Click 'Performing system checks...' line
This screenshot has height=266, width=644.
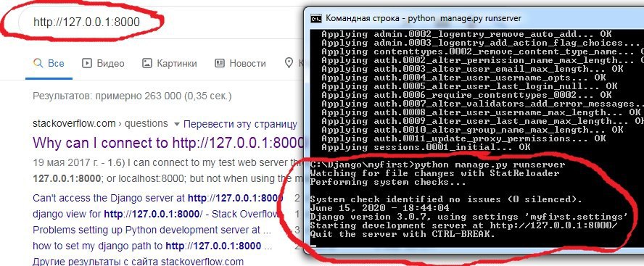[388, 182]
